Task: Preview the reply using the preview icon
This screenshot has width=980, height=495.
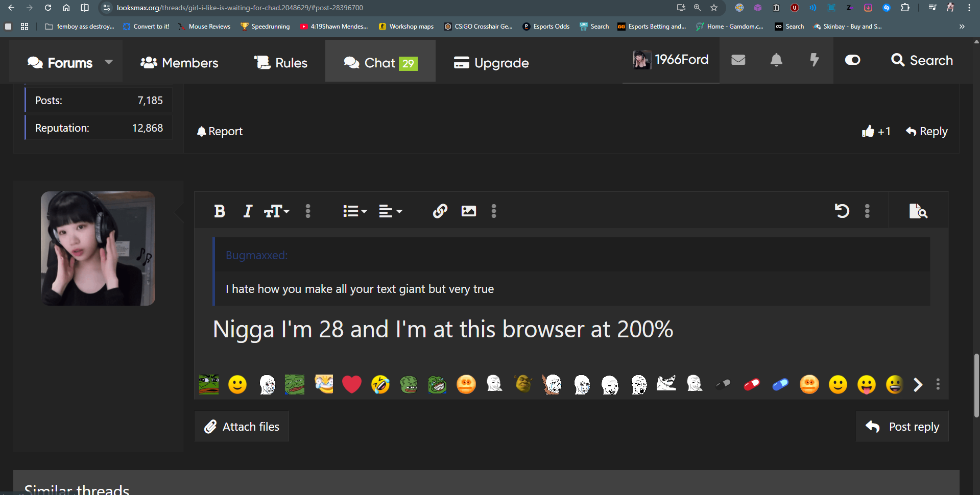Action: 918,211
